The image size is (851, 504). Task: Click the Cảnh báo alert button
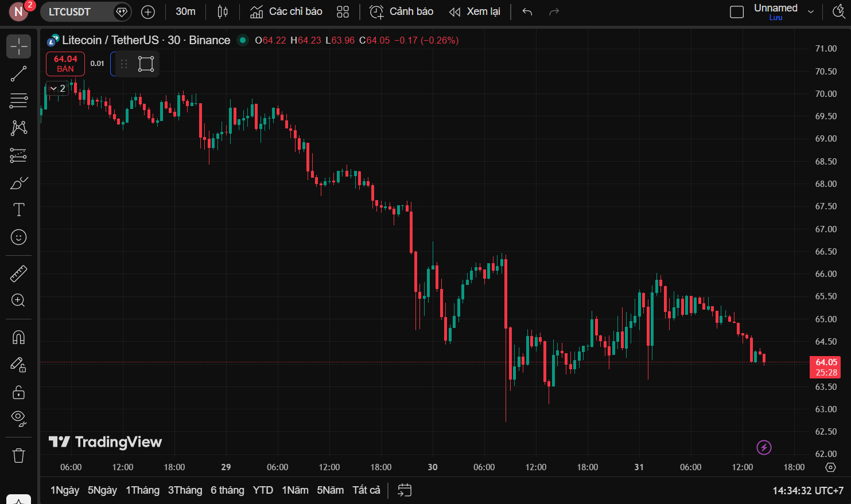[x=401, y=11]
